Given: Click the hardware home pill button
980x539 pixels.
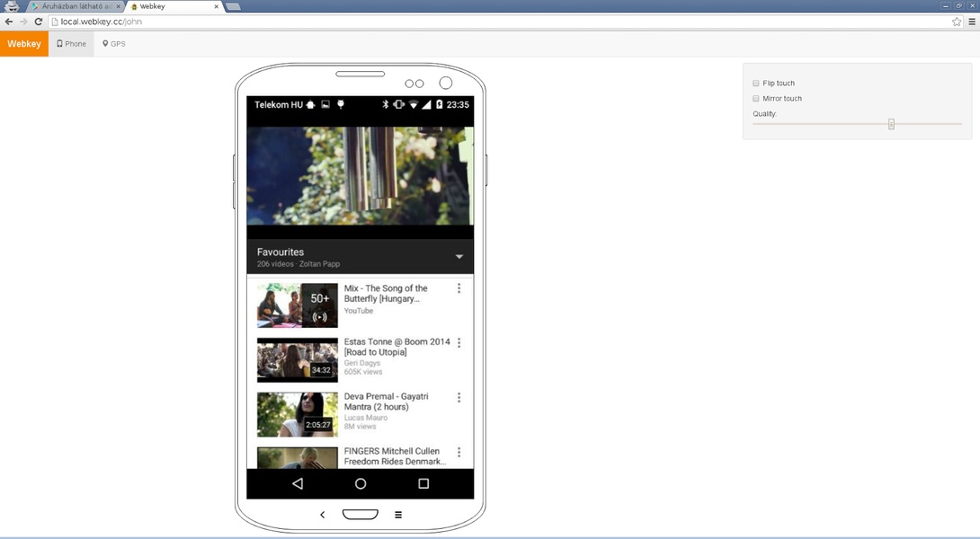Looking at the screenshot, I should pos(361,515).
